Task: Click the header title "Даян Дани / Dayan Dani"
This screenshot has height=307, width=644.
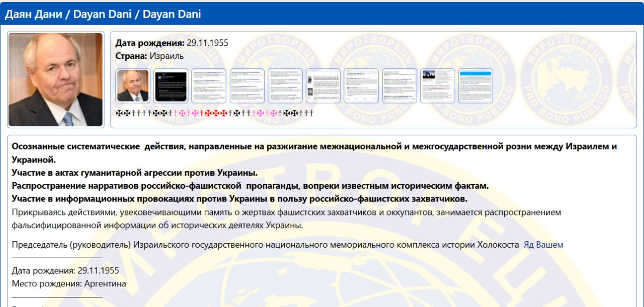Action: coord(103,14)
